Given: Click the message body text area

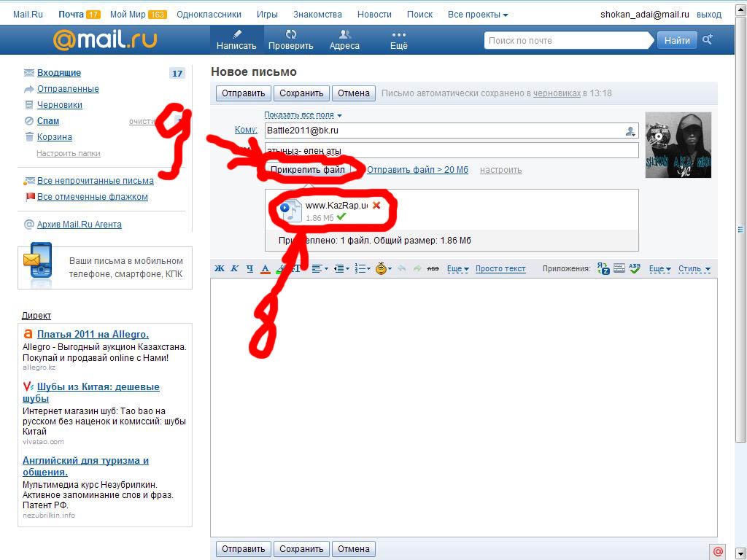Looking at the screenshot, I should click(463, 407).
